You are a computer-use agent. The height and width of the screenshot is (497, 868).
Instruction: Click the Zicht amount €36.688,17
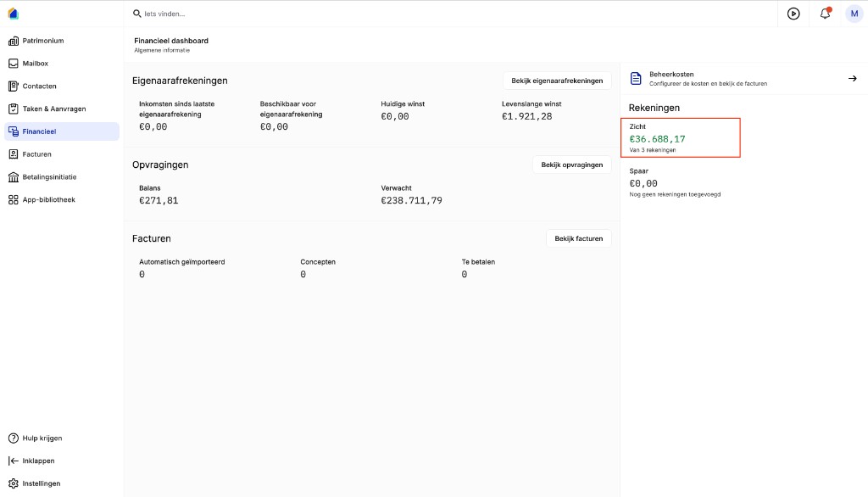point(657,139)
